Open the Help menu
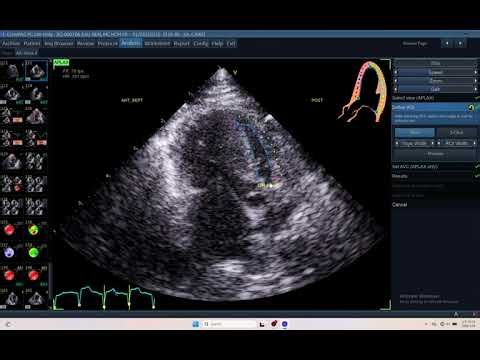This screenshot has width=480, height=360. click(x=217, y=44)
